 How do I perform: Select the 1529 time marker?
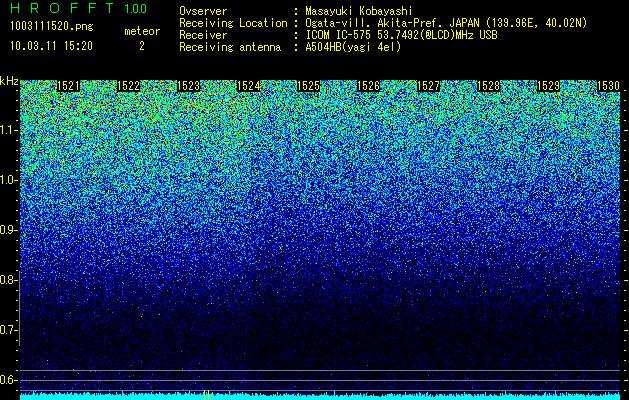tap(548, 86)
